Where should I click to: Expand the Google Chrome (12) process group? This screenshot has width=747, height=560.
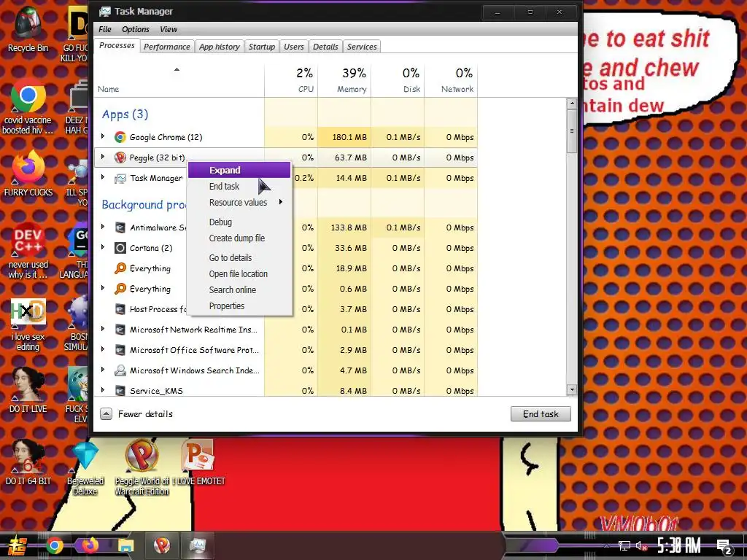pyautogui.click(x=103, y=136)
